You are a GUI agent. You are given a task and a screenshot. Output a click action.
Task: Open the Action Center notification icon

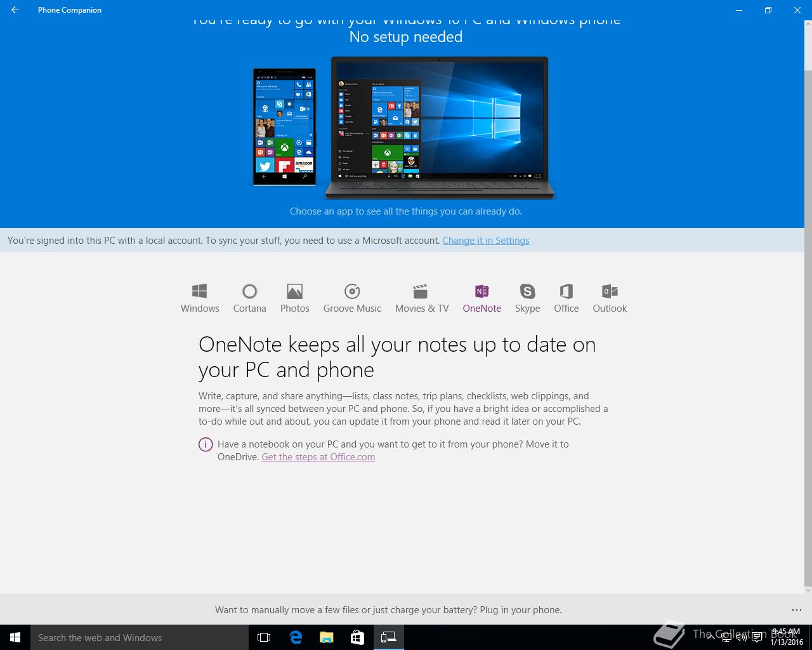tap(757, 637)
